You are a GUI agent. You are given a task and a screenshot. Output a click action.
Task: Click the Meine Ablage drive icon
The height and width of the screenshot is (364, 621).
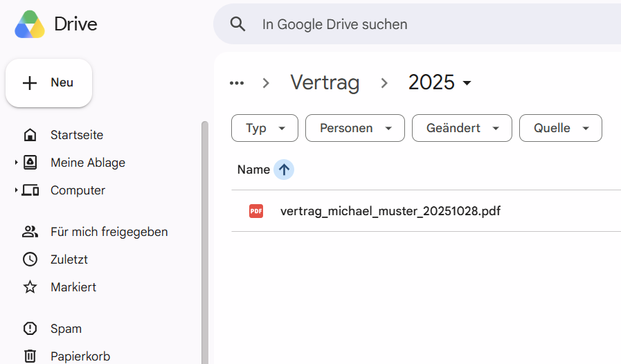coord(30,163)
